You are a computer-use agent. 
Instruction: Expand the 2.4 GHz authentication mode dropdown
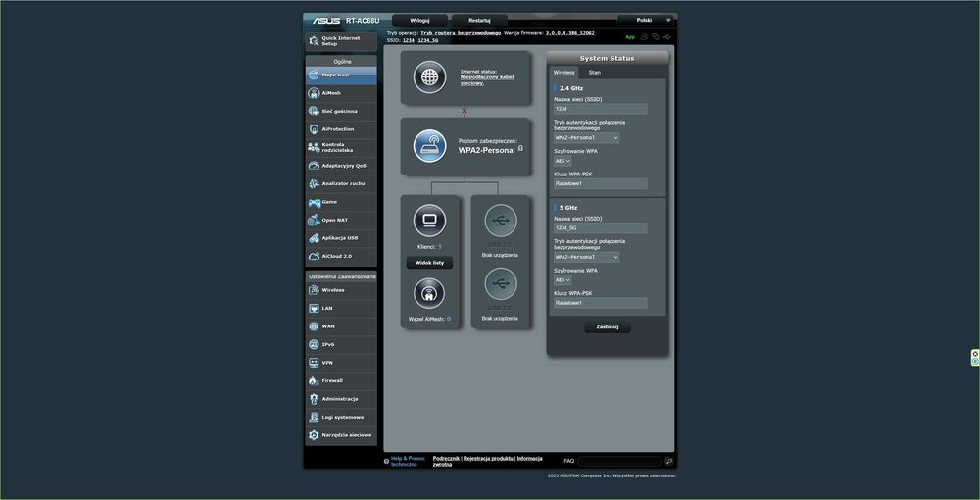click(586, 137)
